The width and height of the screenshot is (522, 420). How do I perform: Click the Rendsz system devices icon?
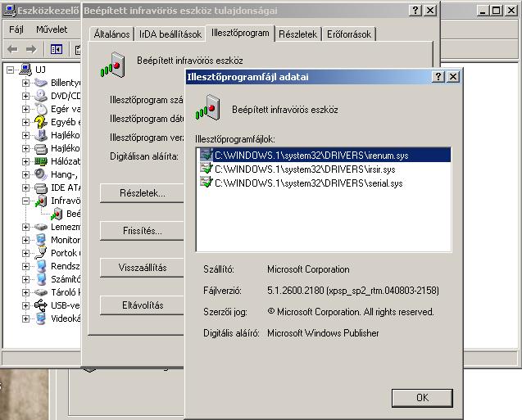(x=41, y=266)
